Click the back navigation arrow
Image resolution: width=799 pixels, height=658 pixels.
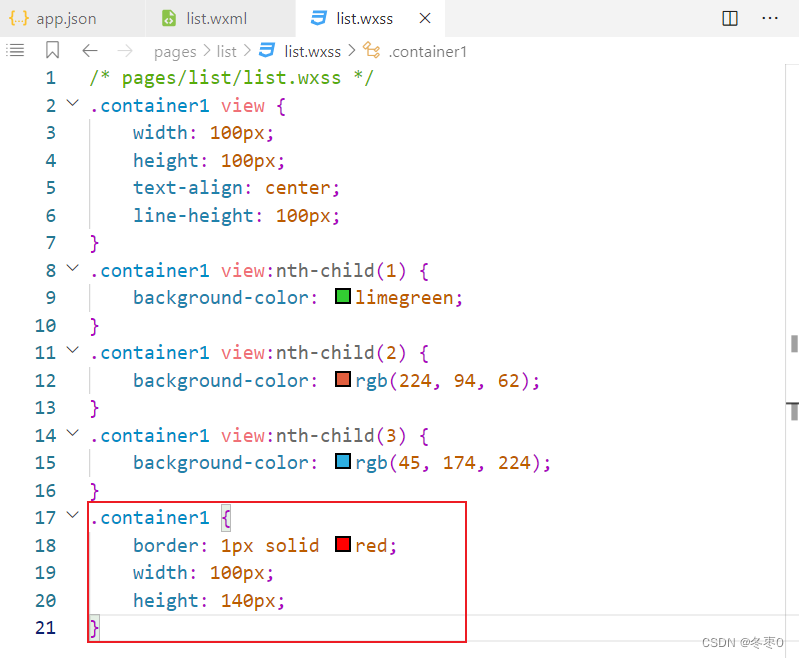tap(90, 51)
